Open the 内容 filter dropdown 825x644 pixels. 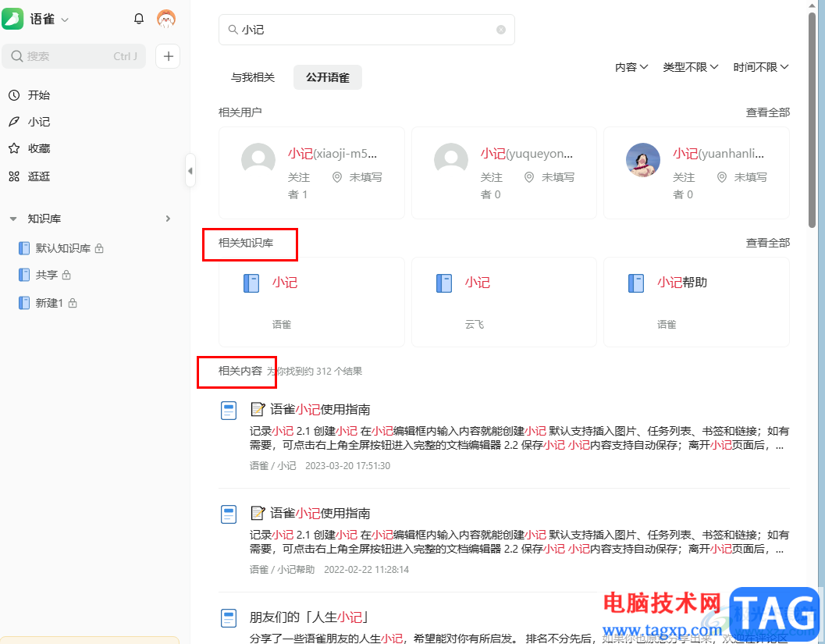coord(631,67)
